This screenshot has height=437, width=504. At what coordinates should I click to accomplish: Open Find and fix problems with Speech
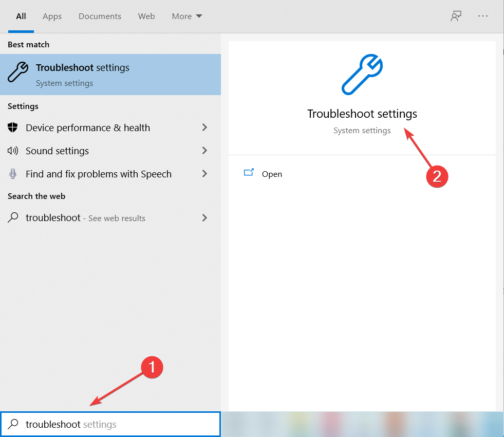(99, 174)
